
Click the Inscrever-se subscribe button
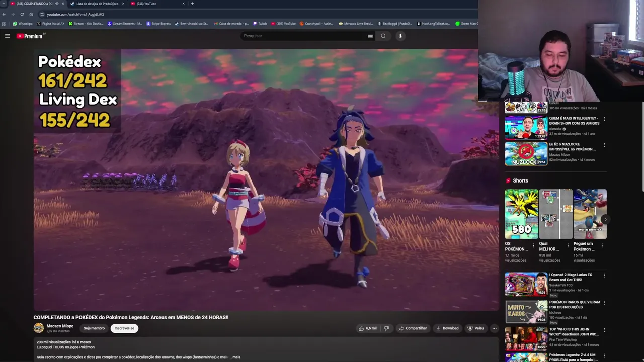[124, 328]
